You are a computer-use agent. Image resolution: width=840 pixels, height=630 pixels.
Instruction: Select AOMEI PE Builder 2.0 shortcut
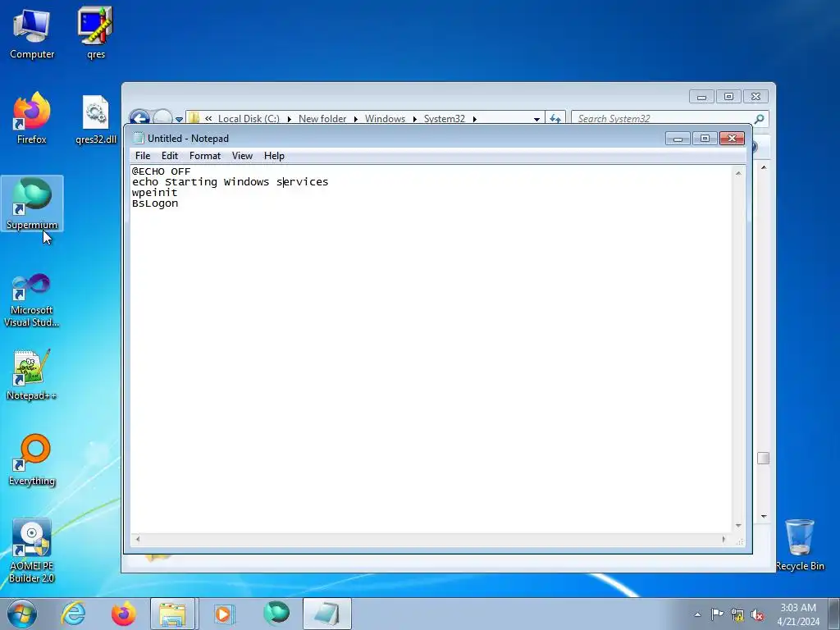(32, 550)
